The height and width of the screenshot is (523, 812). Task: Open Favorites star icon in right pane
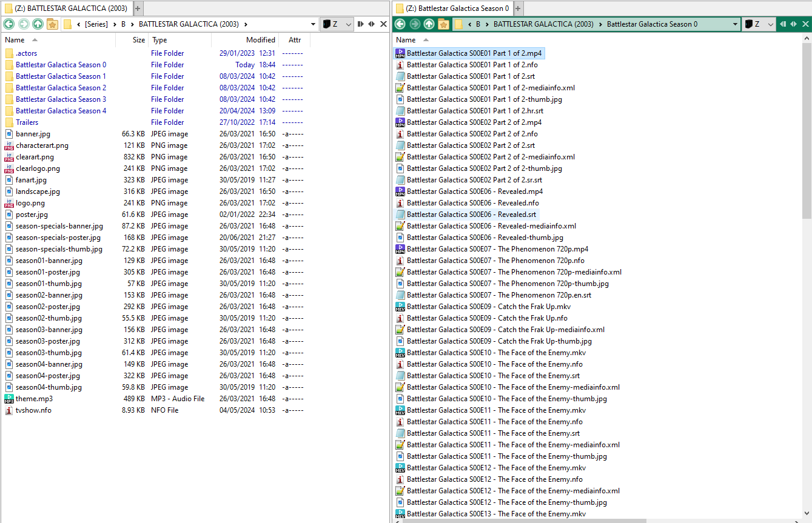[443, 24]
